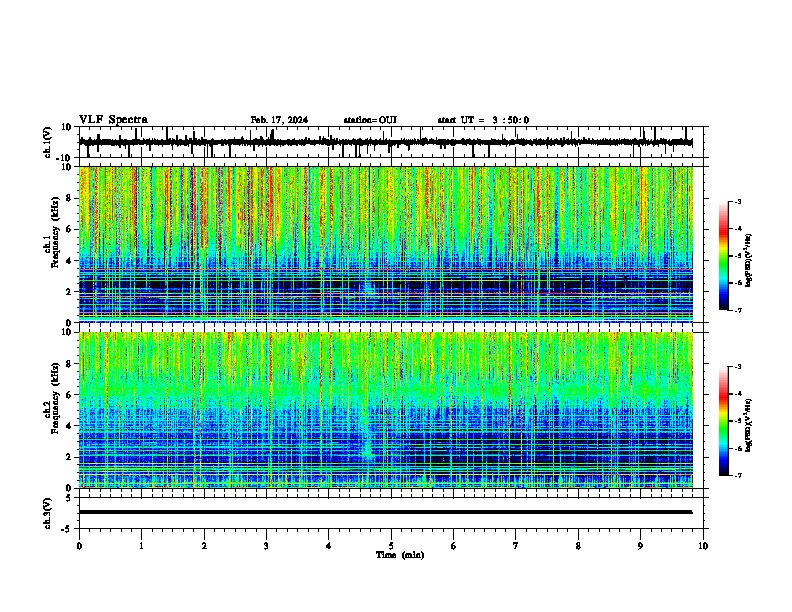Click time axis tick label "9"

[640, 546]
